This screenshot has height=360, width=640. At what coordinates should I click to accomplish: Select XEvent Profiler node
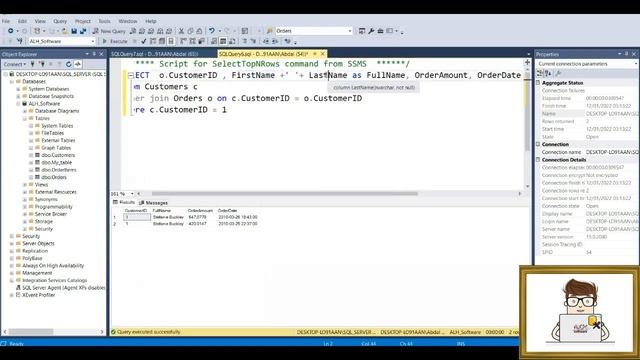38,295
